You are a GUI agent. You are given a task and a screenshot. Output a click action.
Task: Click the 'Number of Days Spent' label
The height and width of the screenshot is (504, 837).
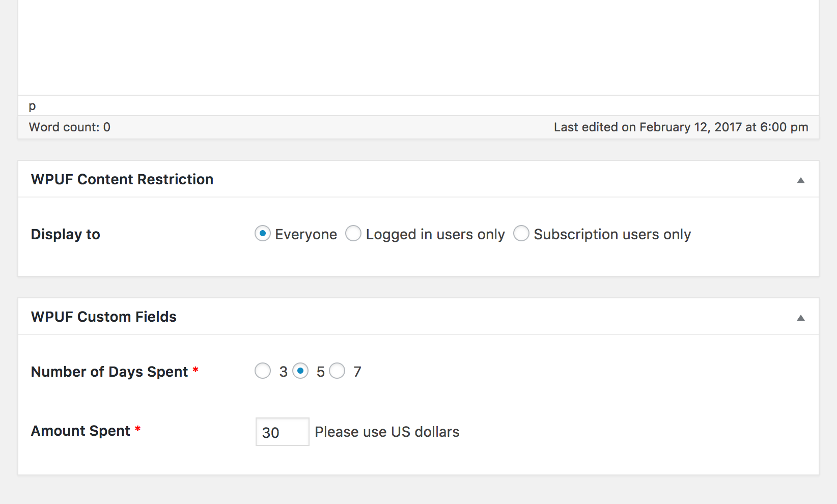tap(109, 372)
